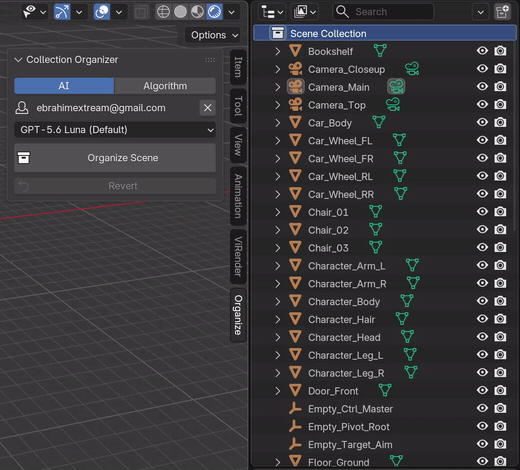520x470 pixels.
Task: Select solid viewport shading
Action: point(180,12)
